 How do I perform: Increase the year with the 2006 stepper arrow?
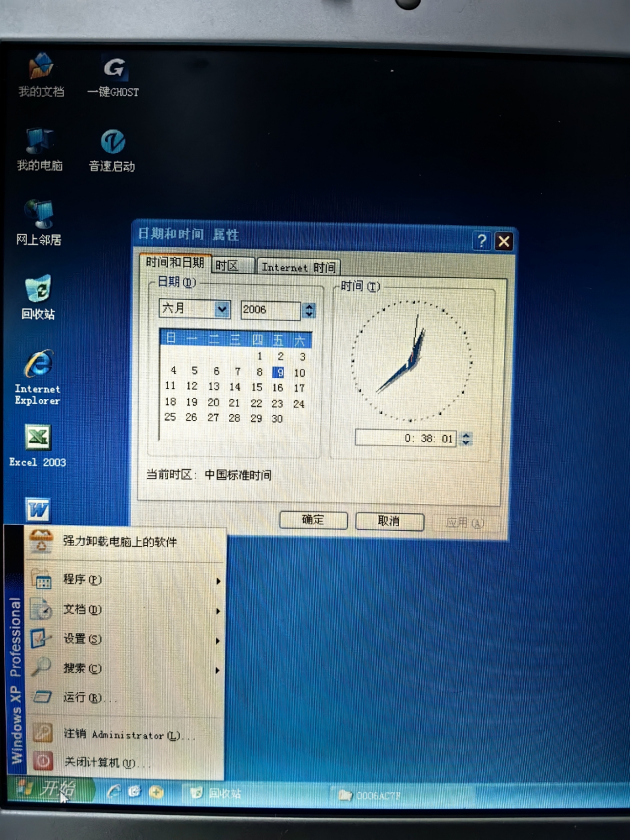click(x=308, y=306)
